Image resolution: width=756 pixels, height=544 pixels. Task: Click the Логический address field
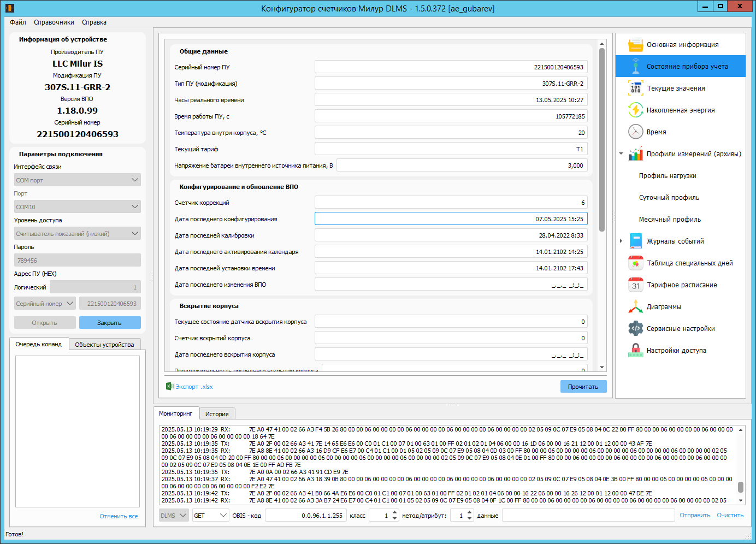(x=95, y=287)
